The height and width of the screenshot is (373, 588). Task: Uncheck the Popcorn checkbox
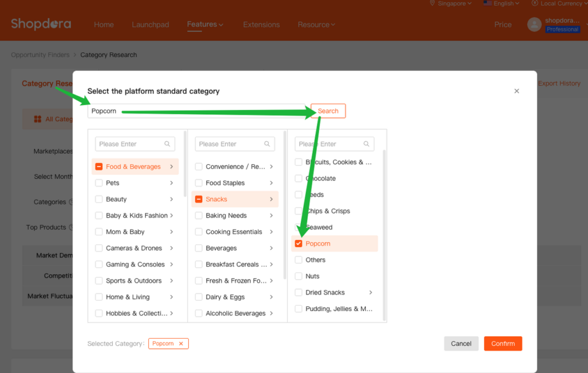tap(299, 244)
